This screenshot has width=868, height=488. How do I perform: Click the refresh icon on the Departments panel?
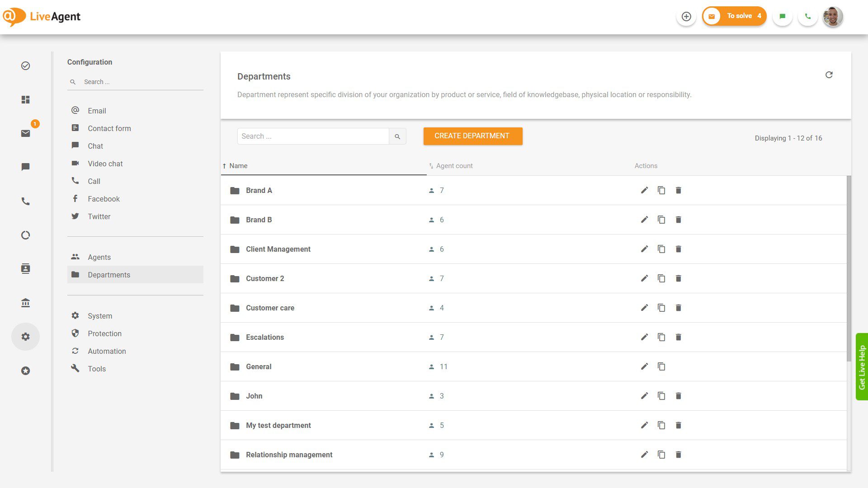click(x=829, y=75)
